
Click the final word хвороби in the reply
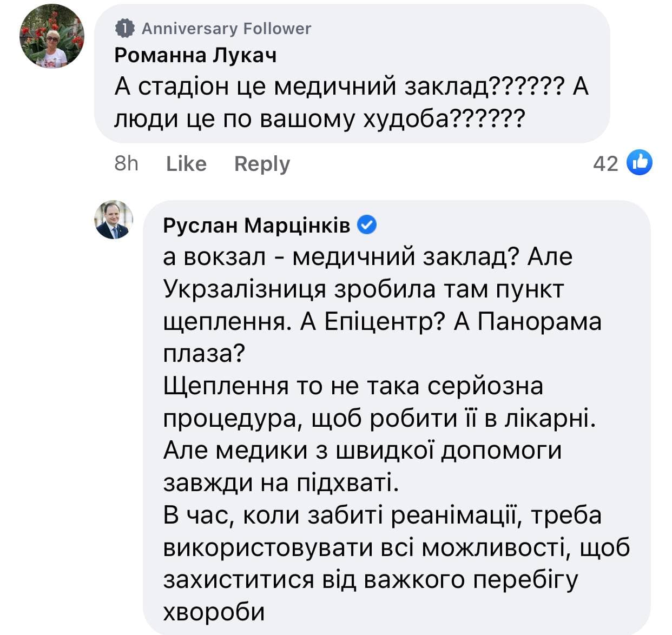pyautogui.click(x=214, y=612)
